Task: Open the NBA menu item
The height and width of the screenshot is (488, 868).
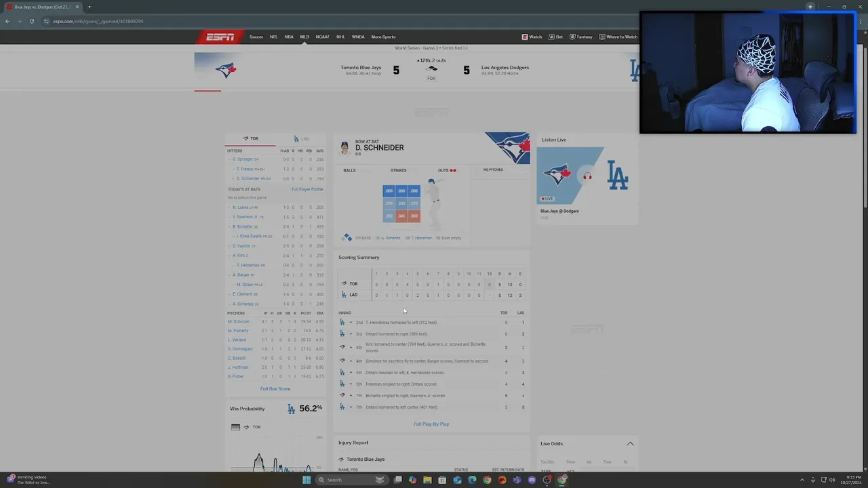Action: [x=289, y=37]
